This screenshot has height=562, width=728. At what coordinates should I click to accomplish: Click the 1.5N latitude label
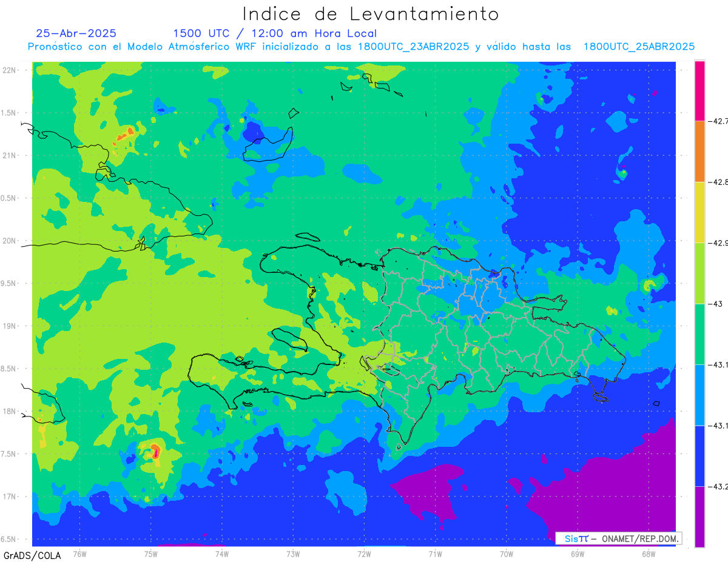point(9,113)
